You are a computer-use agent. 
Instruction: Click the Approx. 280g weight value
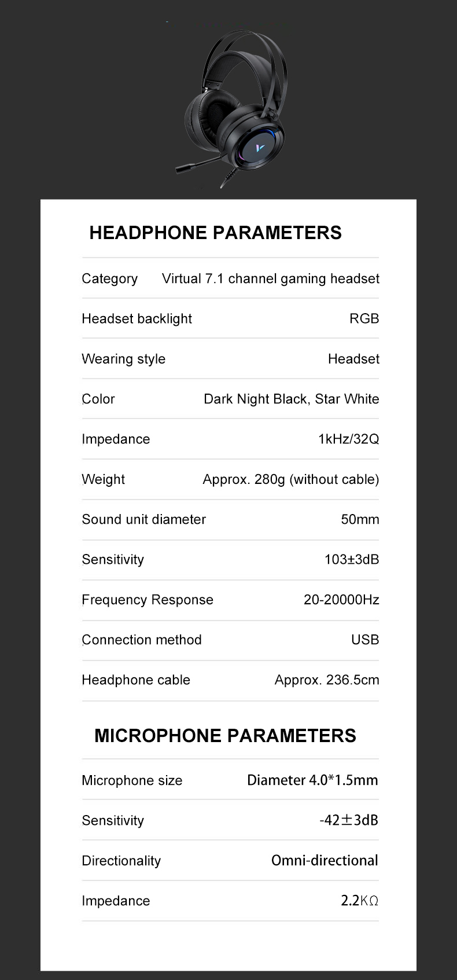(x=290, y=479)
